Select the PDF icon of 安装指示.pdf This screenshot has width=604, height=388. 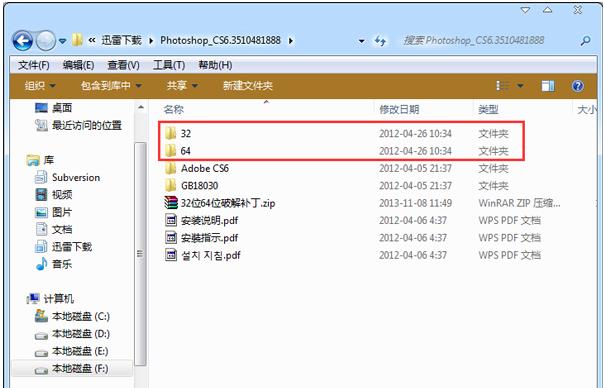click(x=171, y=237)
